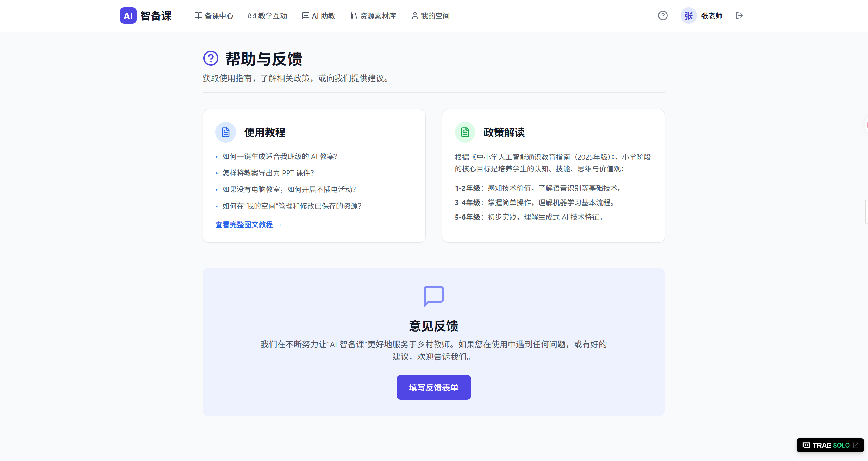Viewport: 868px width, 461px height.
Task: Click the blue 使用教程 document icon
Action: (225, 132)
